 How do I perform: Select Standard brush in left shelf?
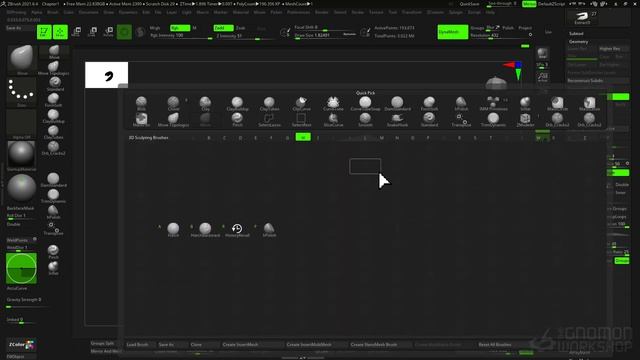click(54, 84)
